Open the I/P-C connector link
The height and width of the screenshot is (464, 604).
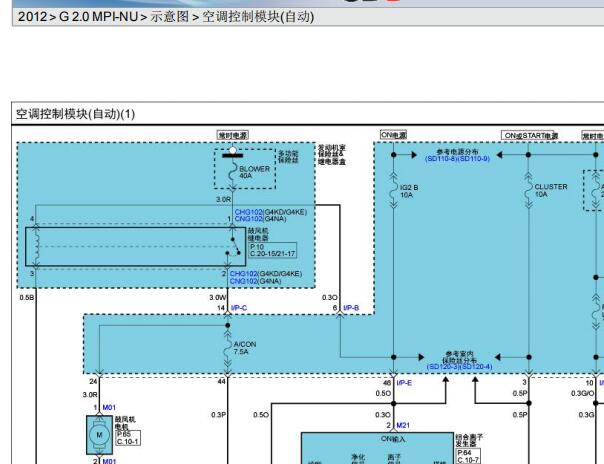click(239, 308)
